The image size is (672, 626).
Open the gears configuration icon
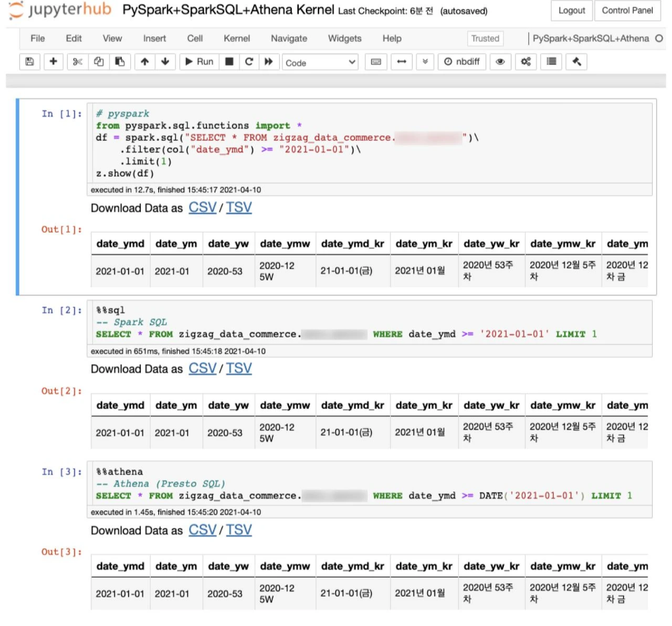point(526,62)
